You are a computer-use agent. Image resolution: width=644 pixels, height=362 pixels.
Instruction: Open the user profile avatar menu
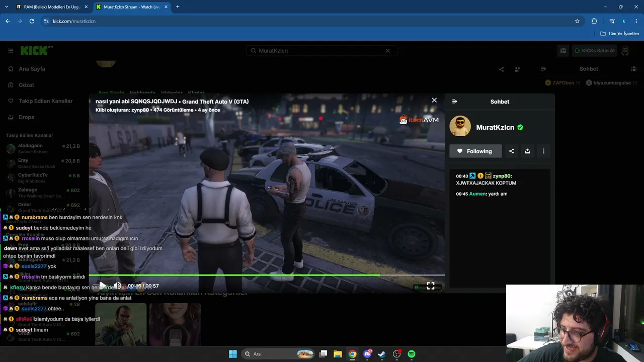(625, 51)
